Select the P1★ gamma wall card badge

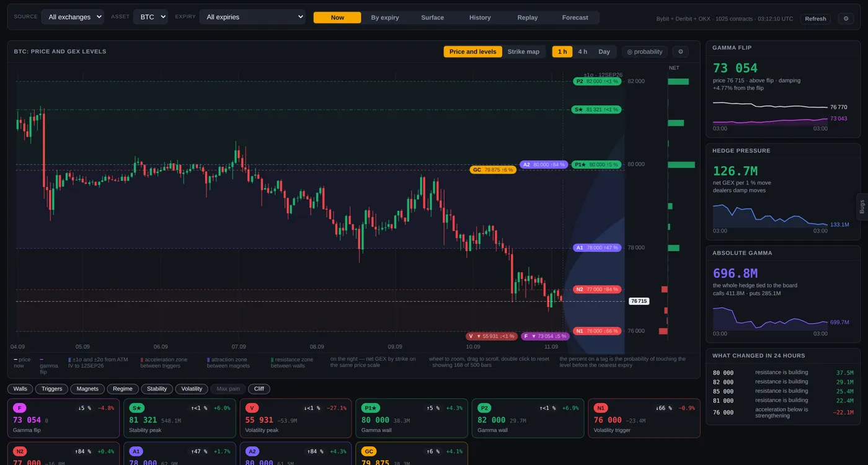click(x=371, y=408)
